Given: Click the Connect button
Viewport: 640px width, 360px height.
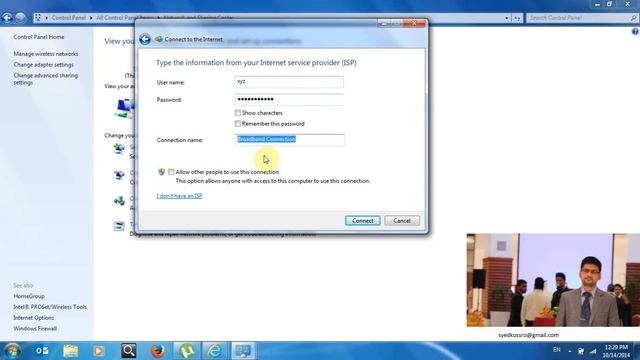Looking at the screenshot, I should point(362,220).
